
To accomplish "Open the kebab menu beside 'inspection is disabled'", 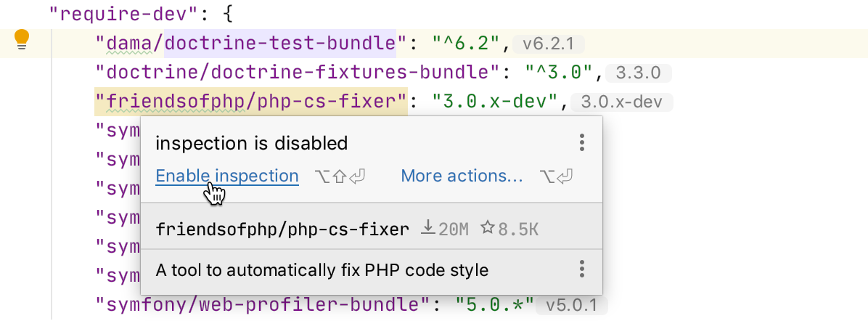I will (x=581, y=142).
